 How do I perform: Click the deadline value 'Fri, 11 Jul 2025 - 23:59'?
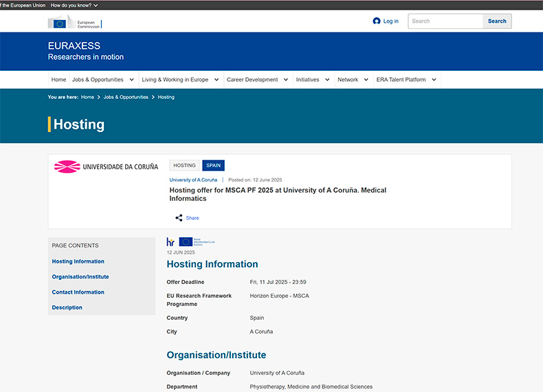coord(278,282)
